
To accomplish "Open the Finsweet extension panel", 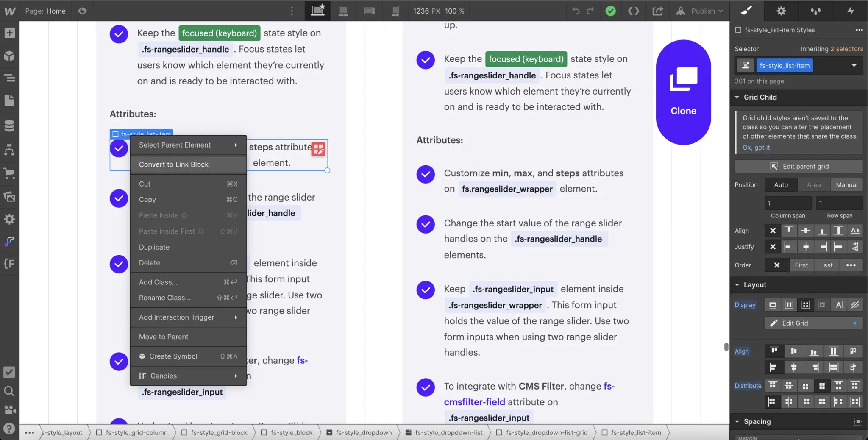I will [x=9, y=264].
